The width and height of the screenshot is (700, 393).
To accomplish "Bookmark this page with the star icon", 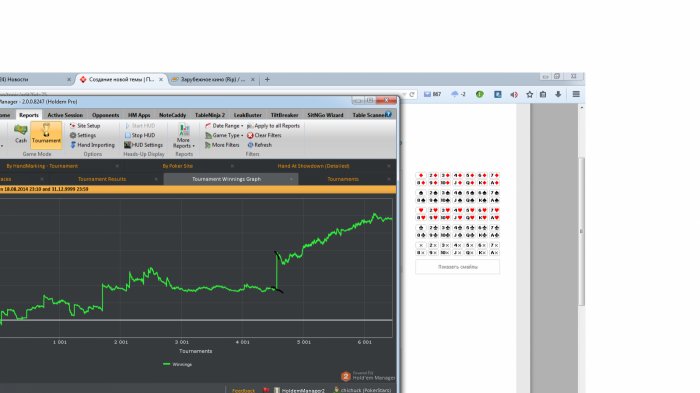I will pos(529,94).
